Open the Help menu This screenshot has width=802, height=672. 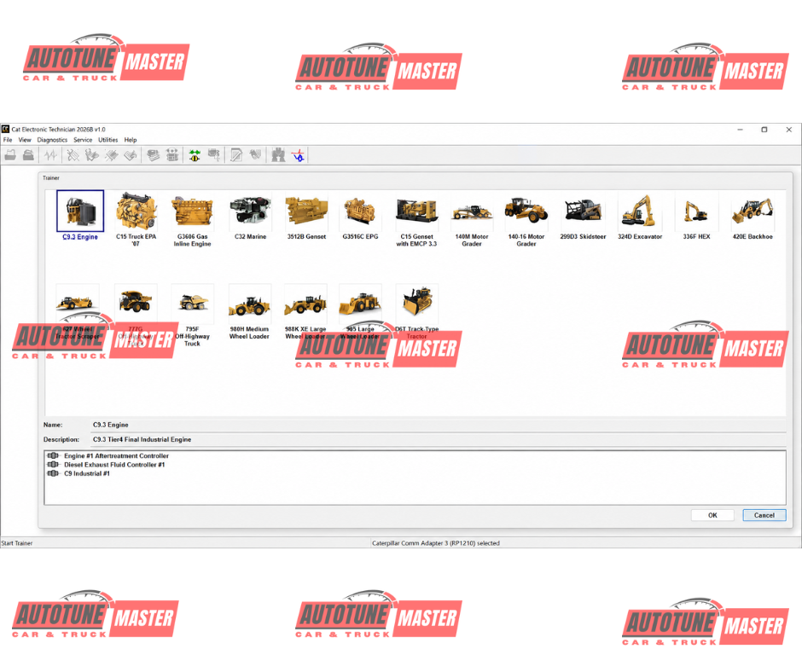pos(131,140)
